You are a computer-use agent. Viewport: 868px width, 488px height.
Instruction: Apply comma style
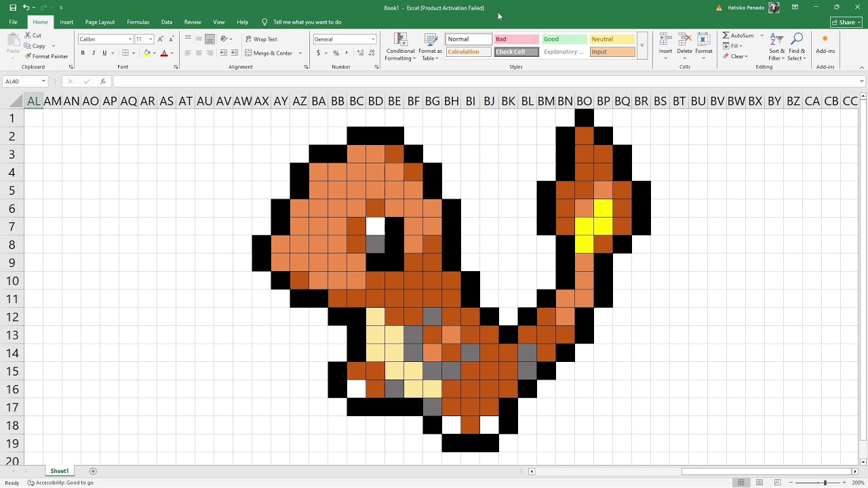pyautogui.click(x=346, y=53)
